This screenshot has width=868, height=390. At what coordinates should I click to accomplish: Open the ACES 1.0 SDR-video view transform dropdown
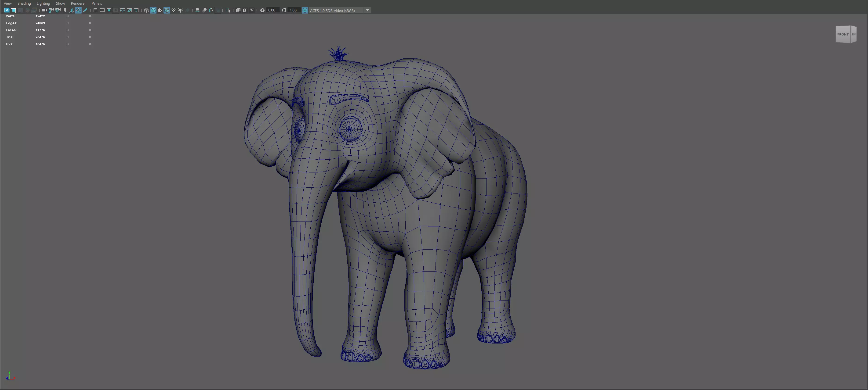click(x=340, y=11)
